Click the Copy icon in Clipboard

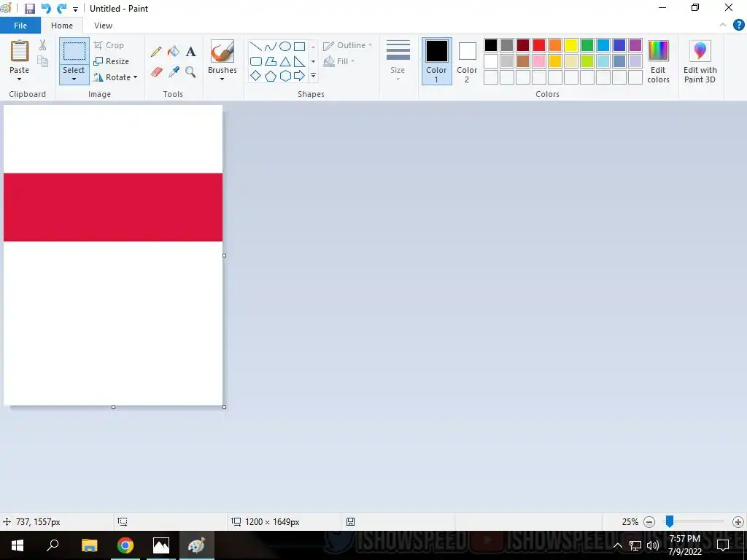(43, 61)
